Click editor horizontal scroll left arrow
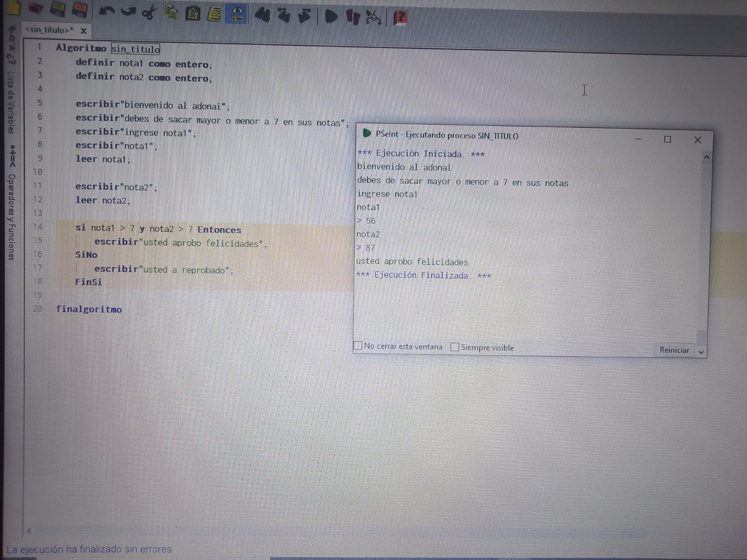 29,531
